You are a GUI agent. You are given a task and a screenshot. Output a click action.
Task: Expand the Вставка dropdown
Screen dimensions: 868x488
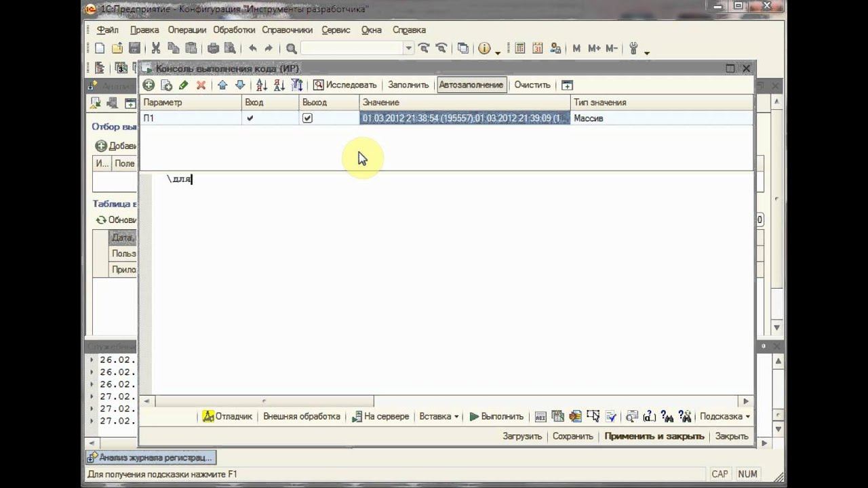click(x=439, y=416)
